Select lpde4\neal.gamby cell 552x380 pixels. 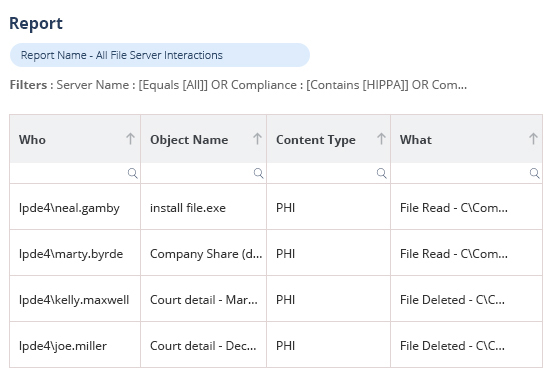point(75,207)
